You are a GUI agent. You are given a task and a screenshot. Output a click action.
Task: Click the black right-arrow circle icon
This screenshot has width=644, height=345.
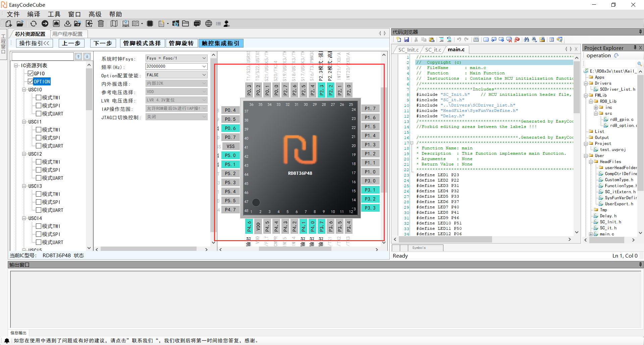point(45,23)
